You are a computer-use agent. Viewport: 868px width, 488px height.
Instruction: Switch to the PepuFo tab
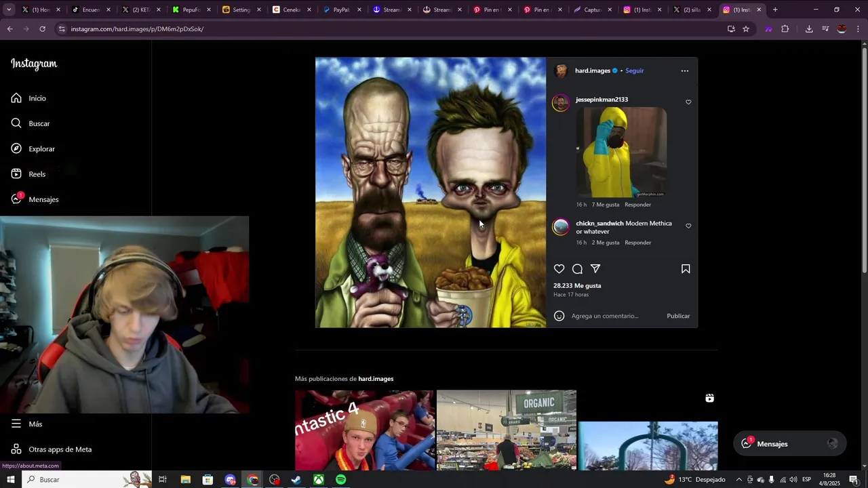tap(191, 9)
